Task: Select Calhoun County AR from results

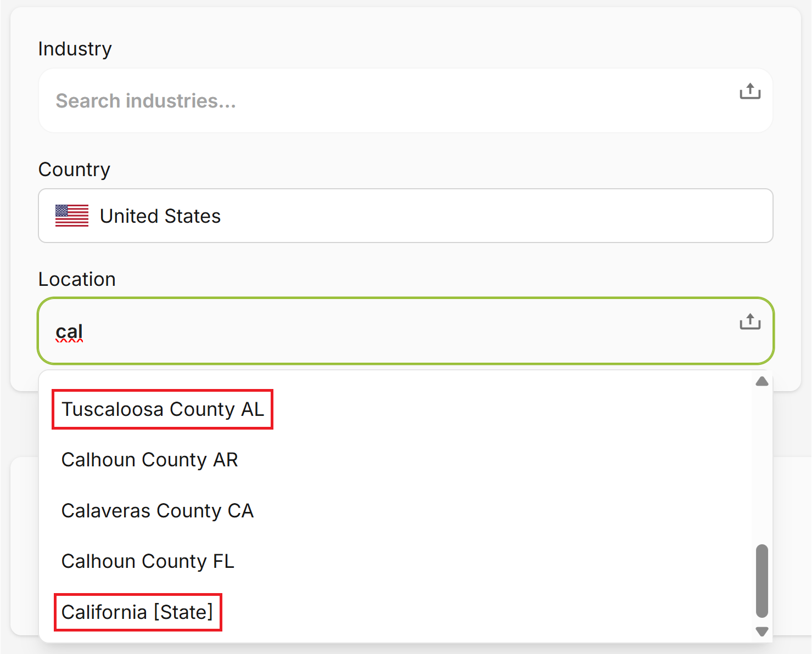Action: pyautogui.click(x=150, y=460)
